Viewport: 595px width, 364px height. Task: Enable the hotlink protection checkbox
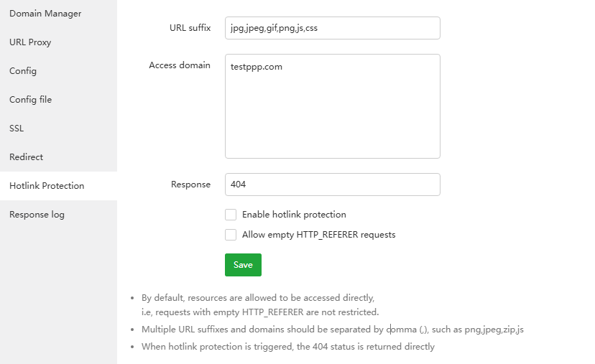pyautogui.click(x=231, y=215)
